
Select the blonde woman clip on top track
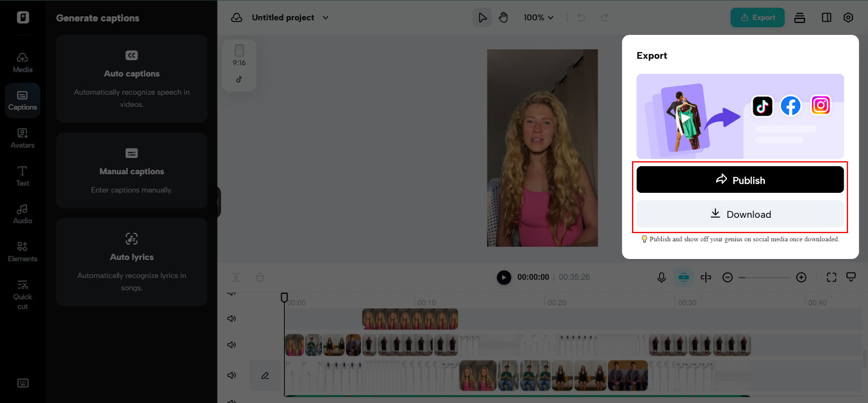click(410, 319)
